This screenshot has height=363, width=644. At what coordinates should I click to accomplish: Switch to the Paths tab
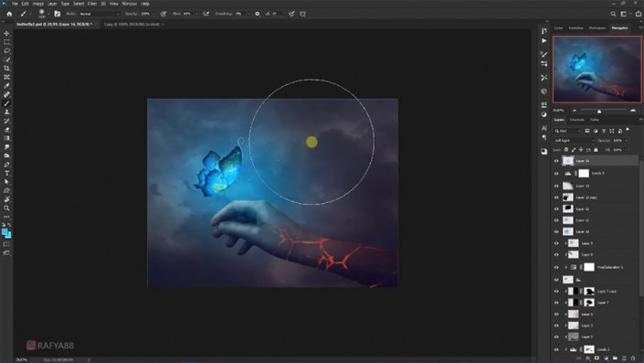(595, 120)
